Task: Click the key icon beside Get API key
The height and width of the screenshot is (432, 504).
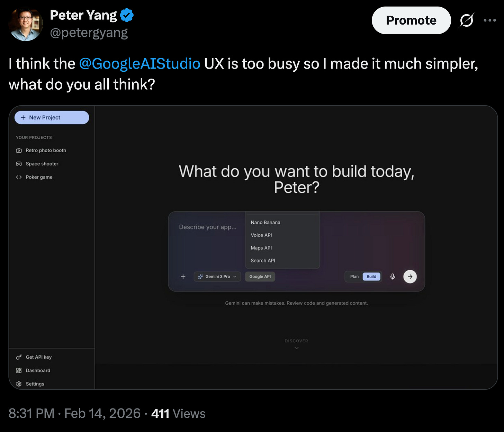Action: [19, 357]
